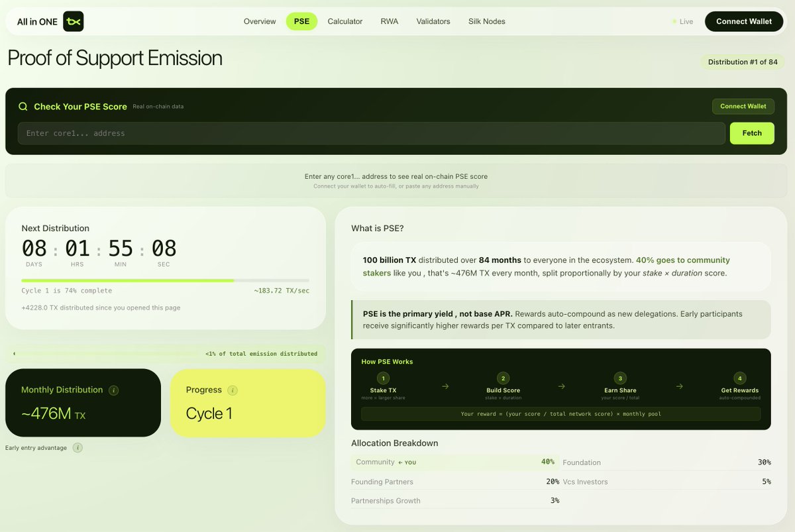
Task: Open Progress info icon
Action: coord(233,390)
